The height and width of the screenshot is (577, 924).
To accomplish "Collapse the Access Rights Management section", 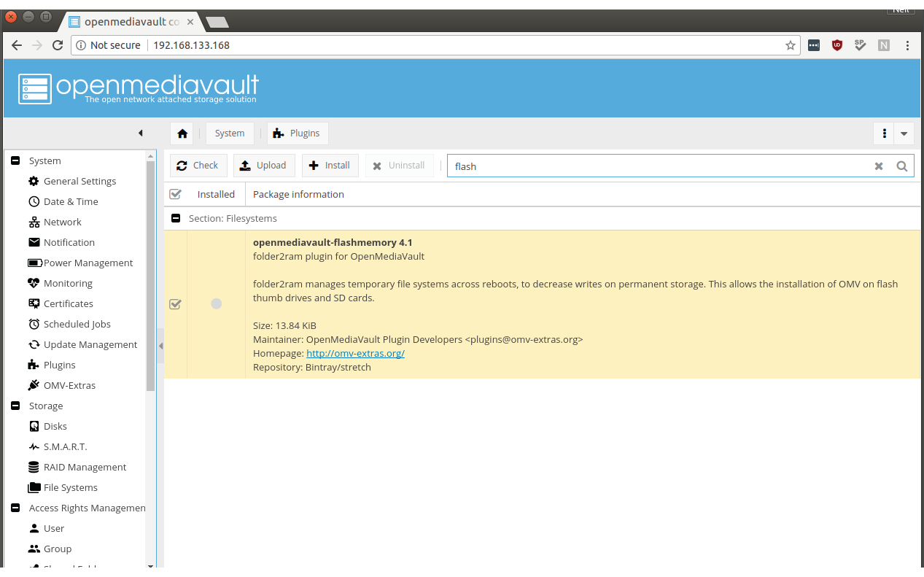I will (x=15, y=508).
